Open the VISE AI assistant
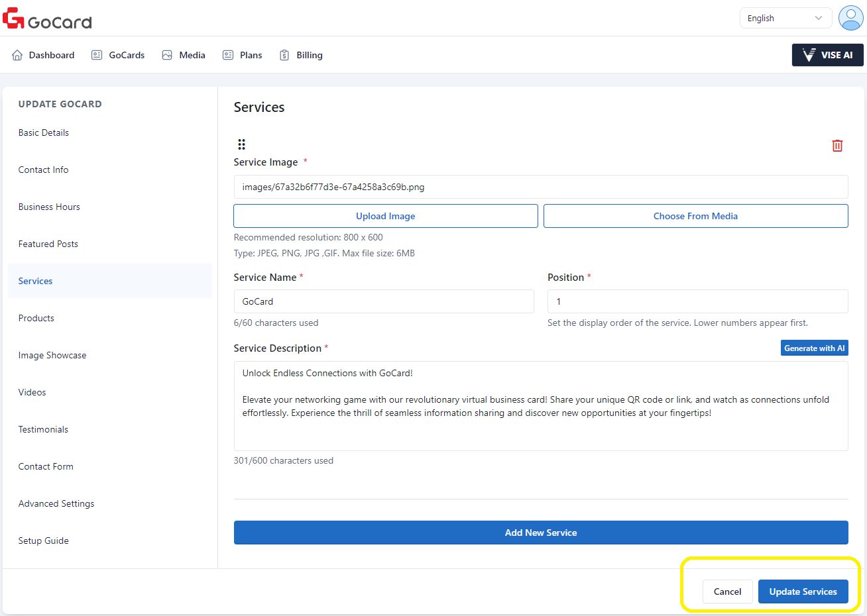 click(x=827, y=55)
